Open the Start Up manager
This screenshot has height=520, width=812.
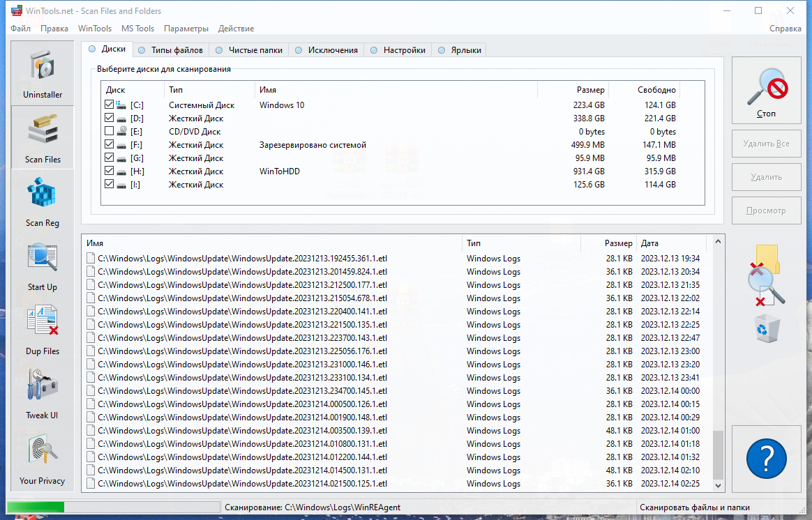(x=43, y=266)
